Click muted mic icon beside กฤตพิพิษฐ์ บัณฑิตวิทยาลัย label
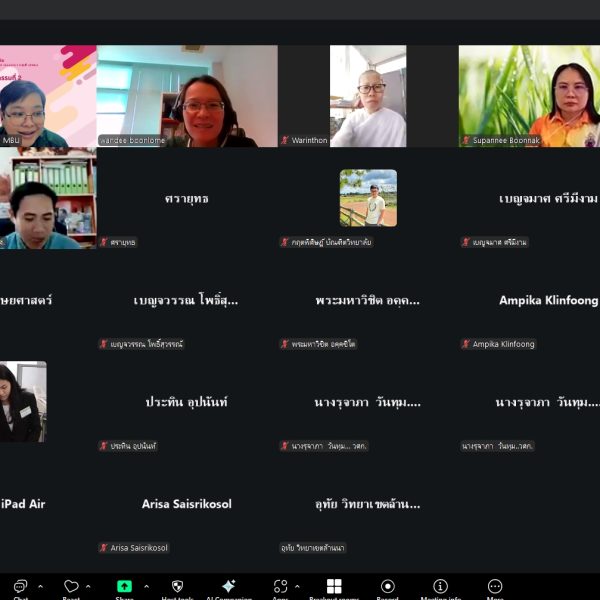Image resolution: width=600 pixels, height=600 pixels. pyautogui.click(x=285, y=242)
